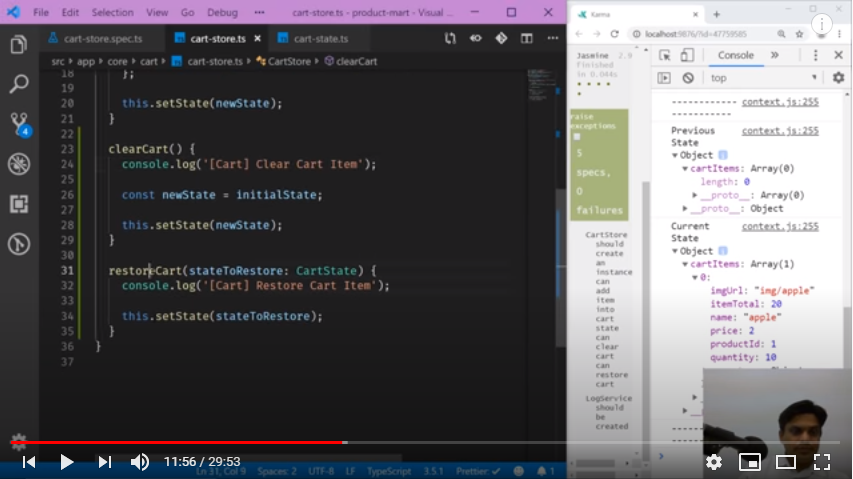Image resolution: width=853 pixels, height=479 pixels.
Task: Open the DevTools console settings gear
Action: coord(838,78)
